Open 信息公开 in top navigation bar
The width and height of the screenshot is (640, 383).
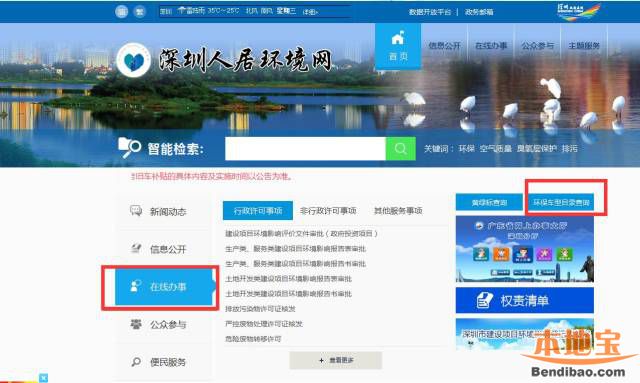pos(444,46)
